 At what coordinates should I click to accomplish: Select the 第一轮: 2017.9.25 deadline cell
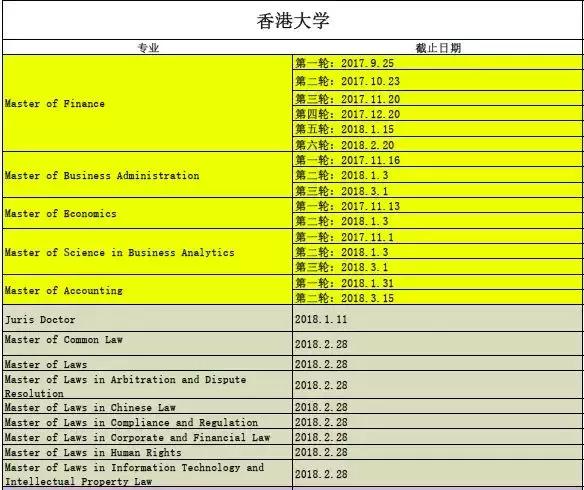coord(438,63)
